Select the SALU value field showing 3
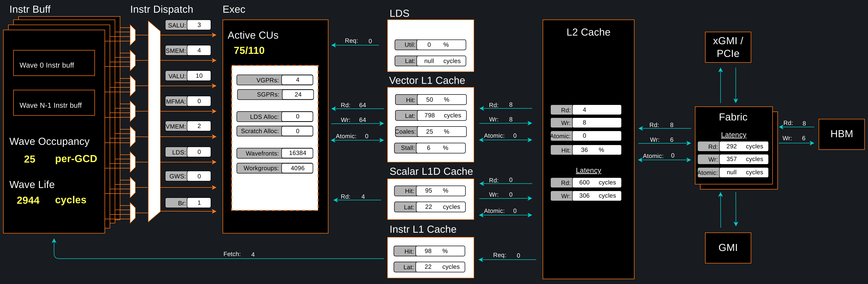Viewport: 868px width, 284px height. (x=199, y=25)
